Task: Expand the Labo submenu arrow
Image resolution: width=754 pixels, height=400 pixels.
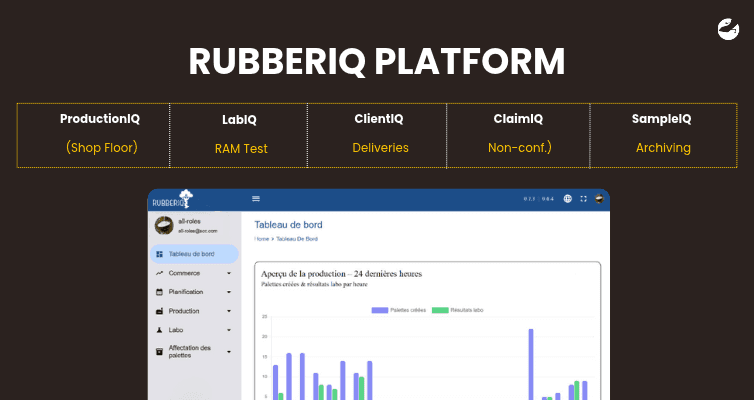Action: click(229, 330)
